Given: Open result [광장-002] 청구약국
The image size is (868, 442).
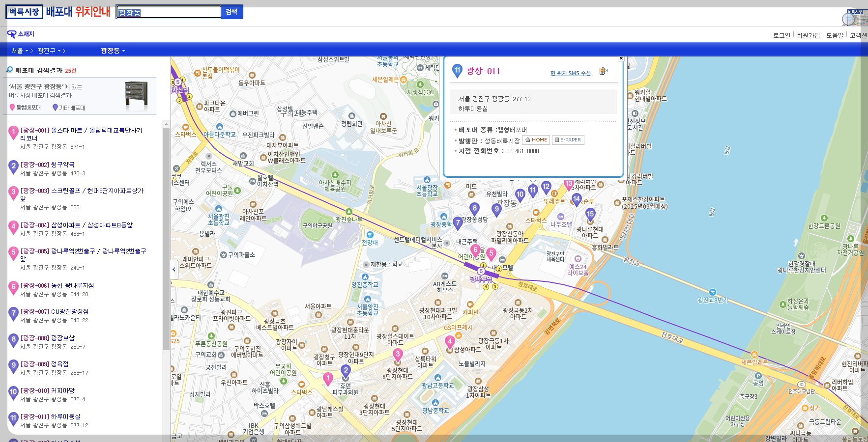Looking at the screenshot, I should click(48, 165).
